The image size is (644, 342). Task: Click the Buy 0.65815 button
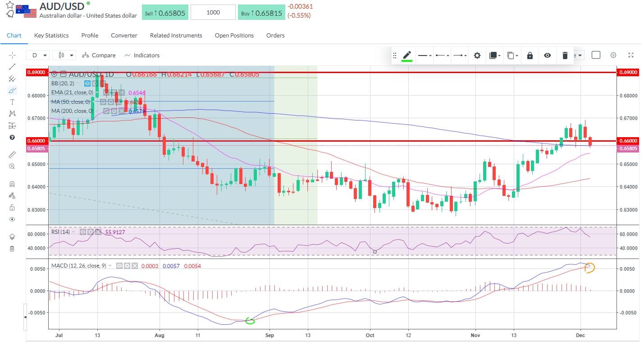[x=261, y=13]
